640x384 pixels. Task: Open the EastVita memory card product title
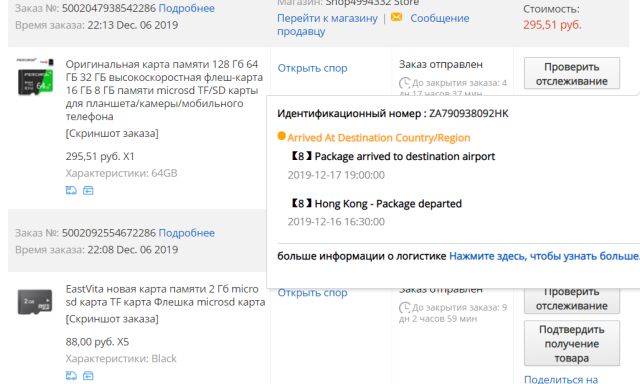click(165, 295)
